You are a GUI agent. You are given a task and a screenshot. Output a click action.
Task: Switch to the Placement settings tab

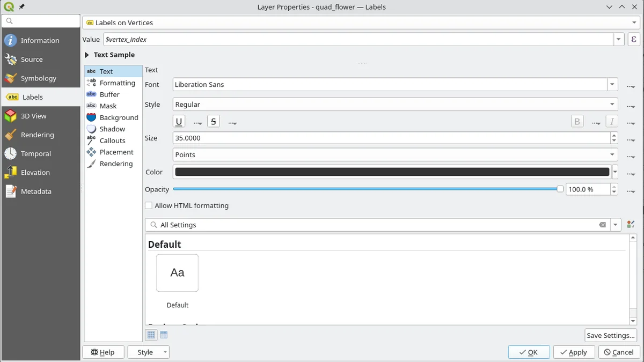point(116,152)
